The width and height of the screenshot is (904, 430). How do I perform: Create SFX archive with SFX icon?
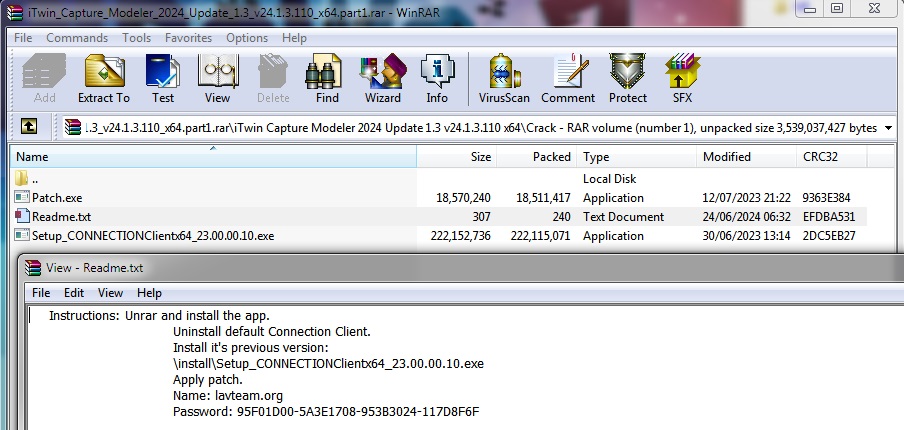[682, 79]
